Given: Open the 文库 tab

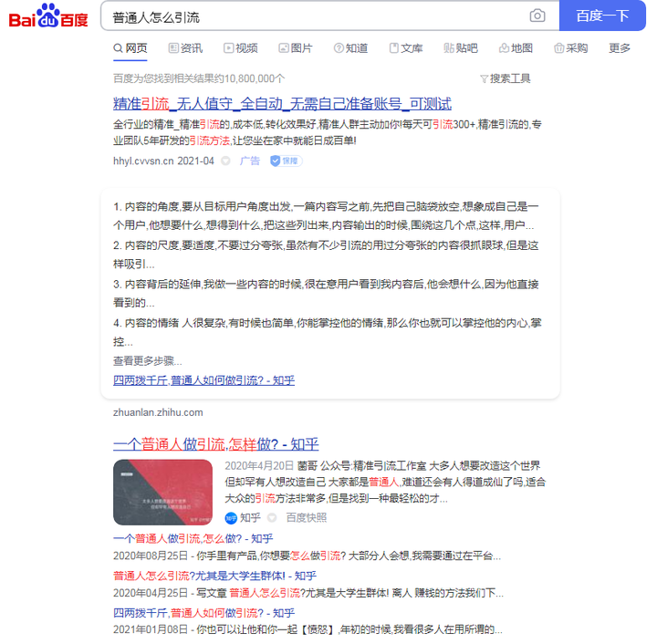Looking at the screenshot, I should pos(405,48).
